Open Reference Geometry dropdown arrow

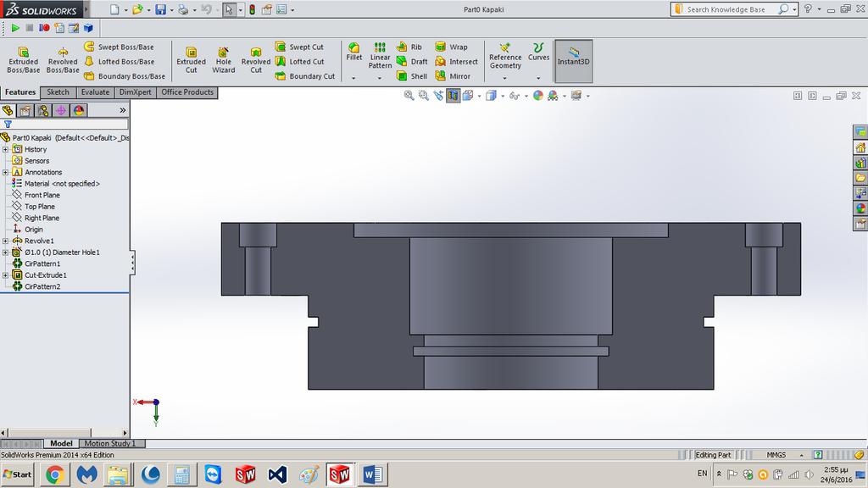click(x=504, y=79)
